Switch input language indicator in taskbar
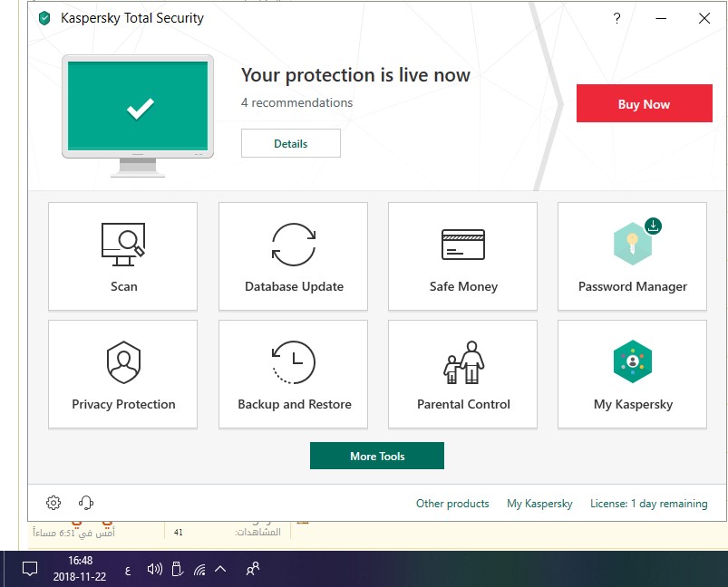Screen dimensions: 728x587 tap(128, 571)
